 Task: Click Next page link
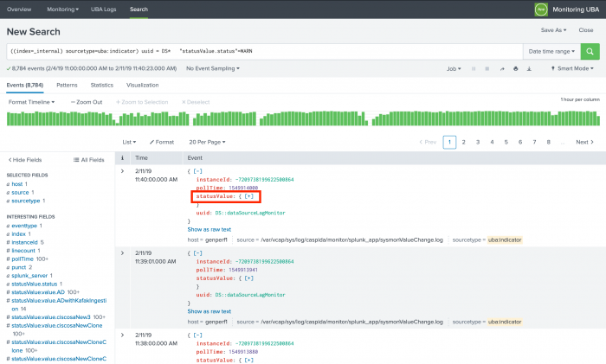(x=584, y=142)
